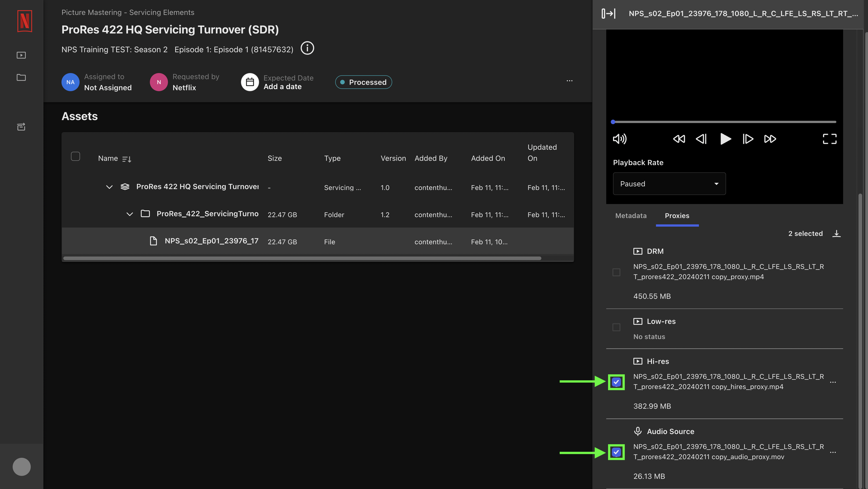Open the Playback Rate dropdown

[669, 184]
